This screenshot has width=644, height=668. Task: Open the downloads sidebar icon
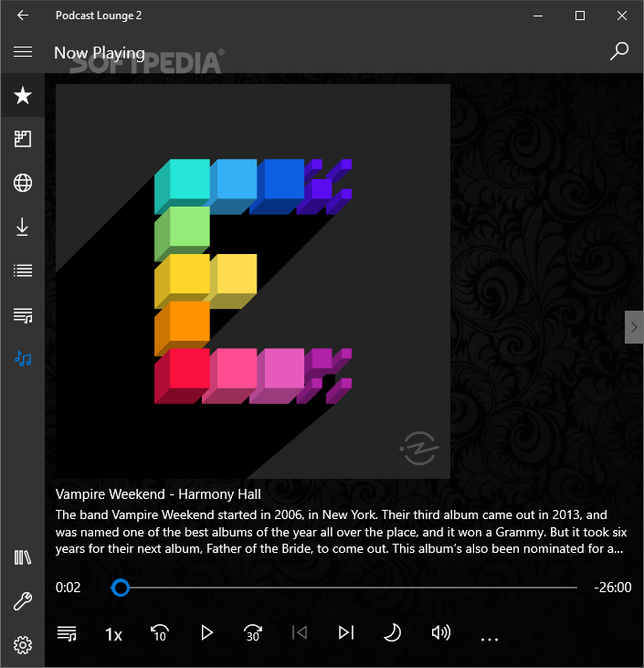tap(23, 227)
